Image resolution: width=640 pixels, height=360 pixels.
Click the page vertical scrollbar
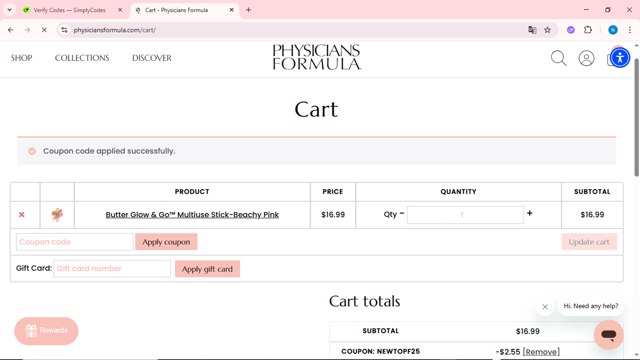636,118
